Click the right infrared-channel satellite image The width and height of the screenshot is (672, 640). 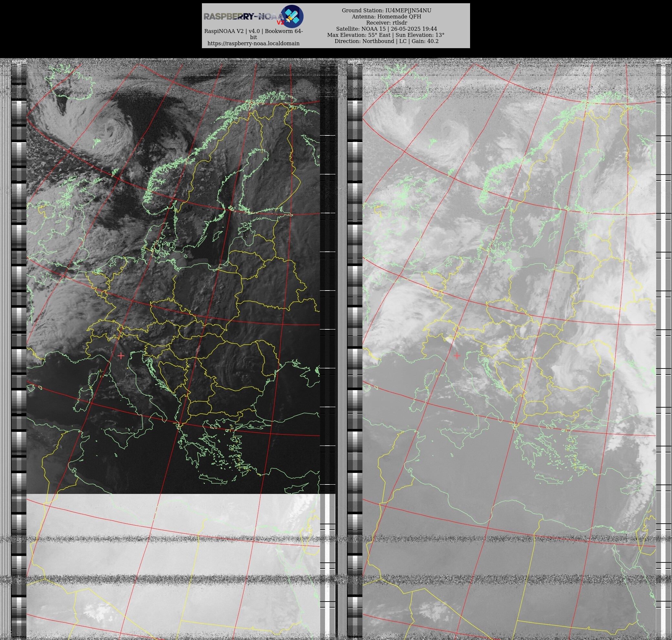[509, 350]
